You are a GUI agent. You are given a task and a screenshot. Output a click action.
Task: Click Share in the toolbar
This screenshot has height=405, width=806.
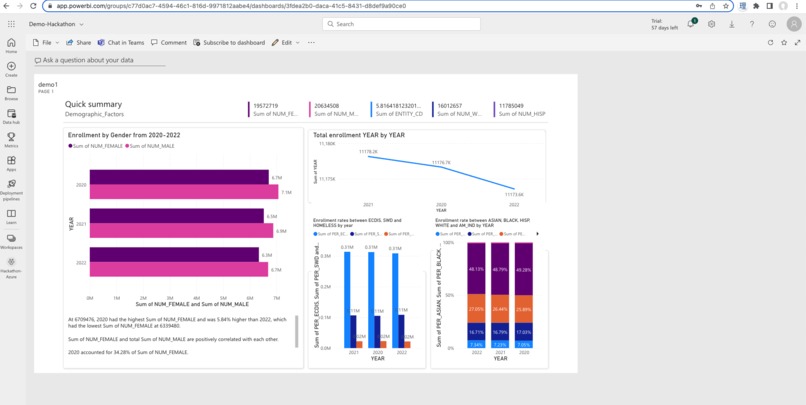click(78, 43)
